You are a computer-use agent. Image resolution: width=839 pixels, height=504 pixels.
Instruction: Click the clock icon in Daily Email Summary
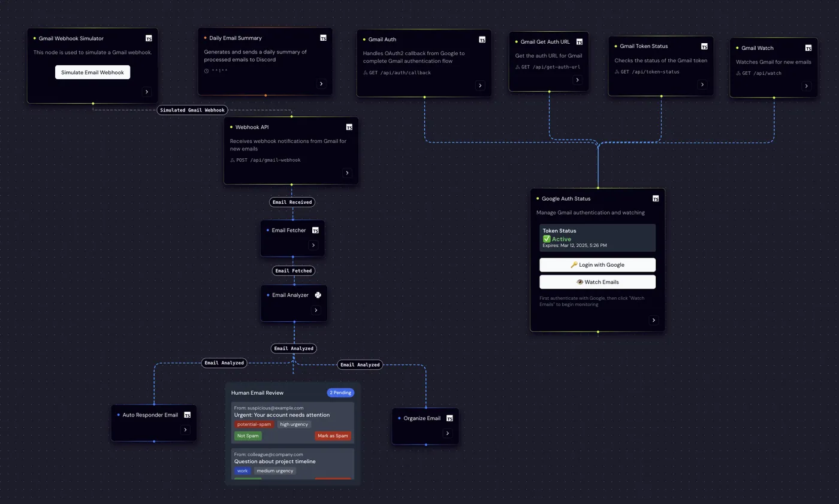point(206,71)
